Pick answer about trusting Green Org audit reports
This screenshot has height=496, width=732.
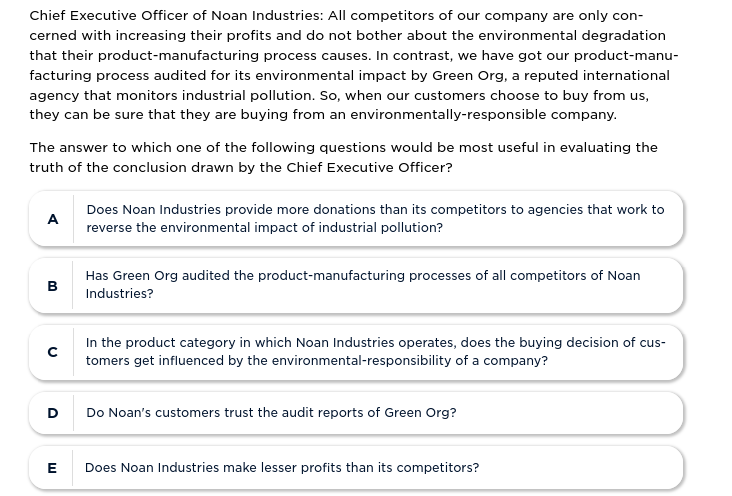coord(271,413)
